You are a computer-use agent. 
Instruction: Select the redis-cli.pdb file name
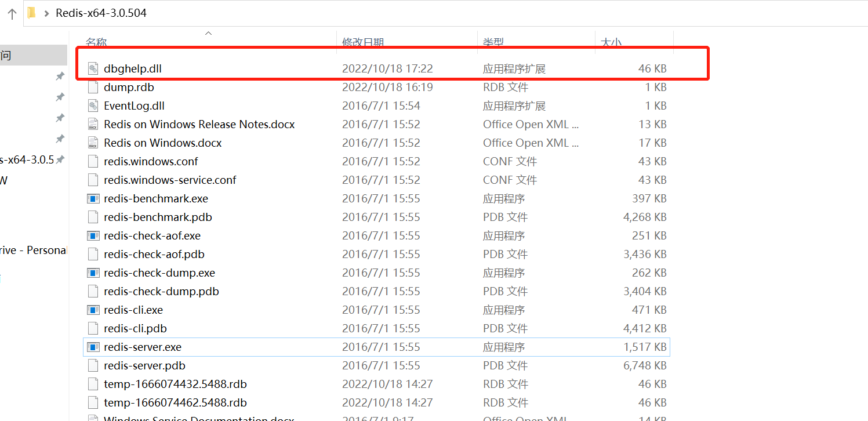[135, 328]
